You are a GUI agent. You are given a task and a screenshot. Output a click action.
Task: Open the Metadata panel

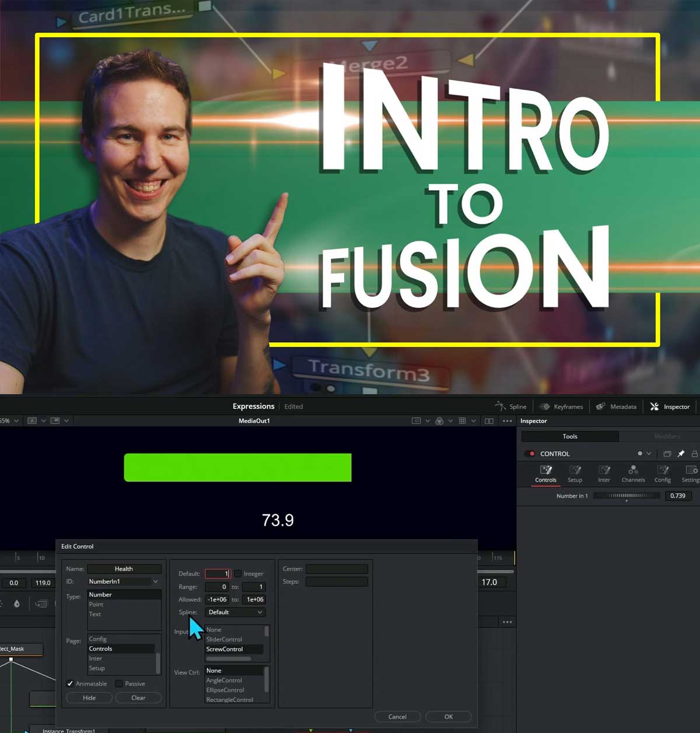616,406
